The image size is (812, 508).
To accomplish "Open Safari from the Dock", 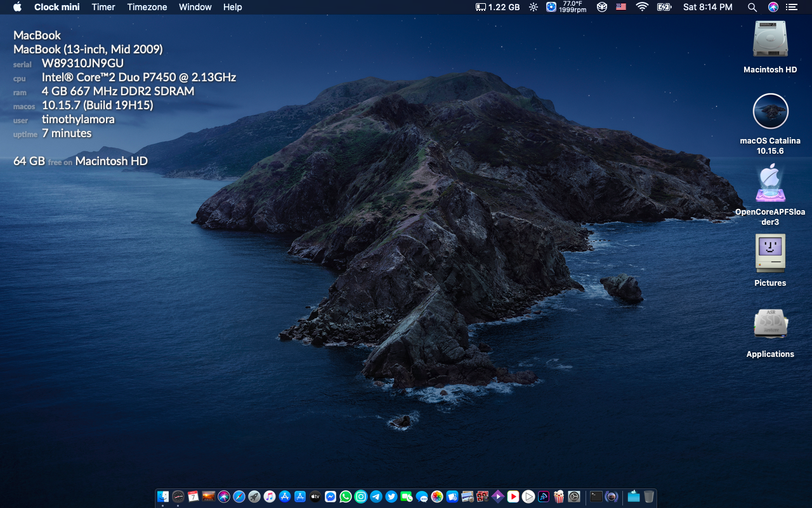I will (x=239, y=497).
